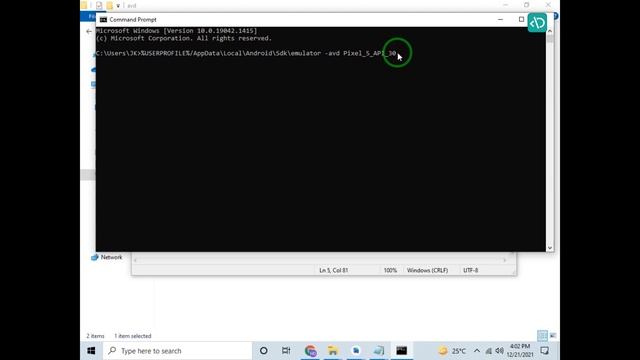Click the Command Prompt scrollbar down arrow

click(550, 248)
